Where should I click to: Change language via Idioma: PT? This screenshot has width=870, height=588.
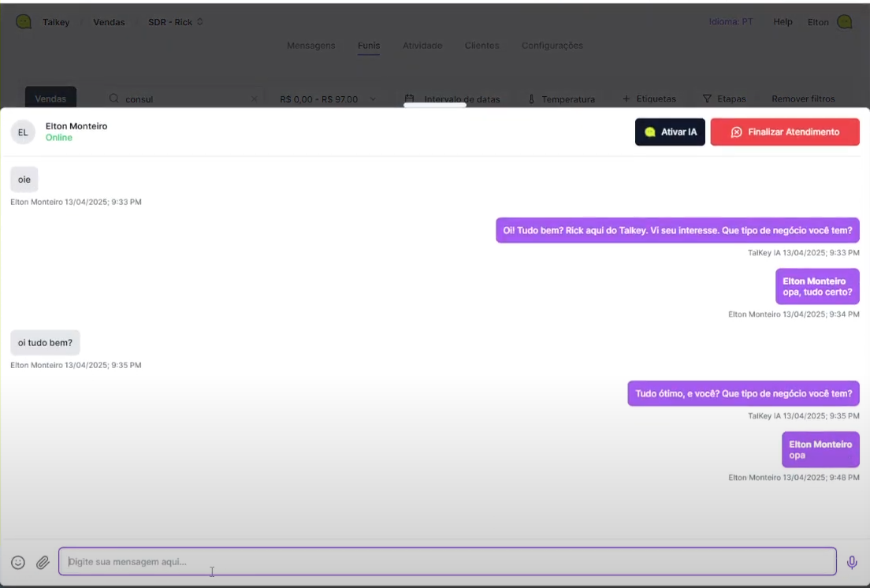click(731, 22)
